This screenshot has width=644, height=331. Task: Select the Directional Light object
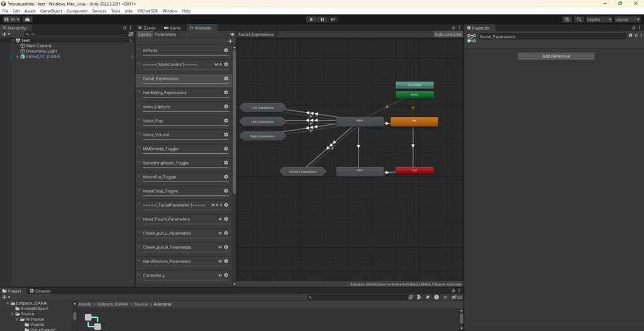coord(42,52)
